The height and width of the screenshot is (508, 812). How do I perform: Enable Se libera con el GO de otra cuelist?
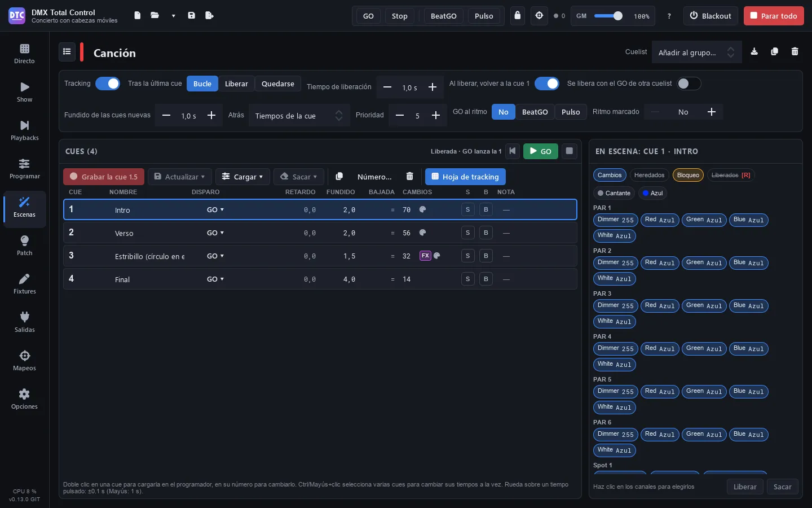point(689,84)
